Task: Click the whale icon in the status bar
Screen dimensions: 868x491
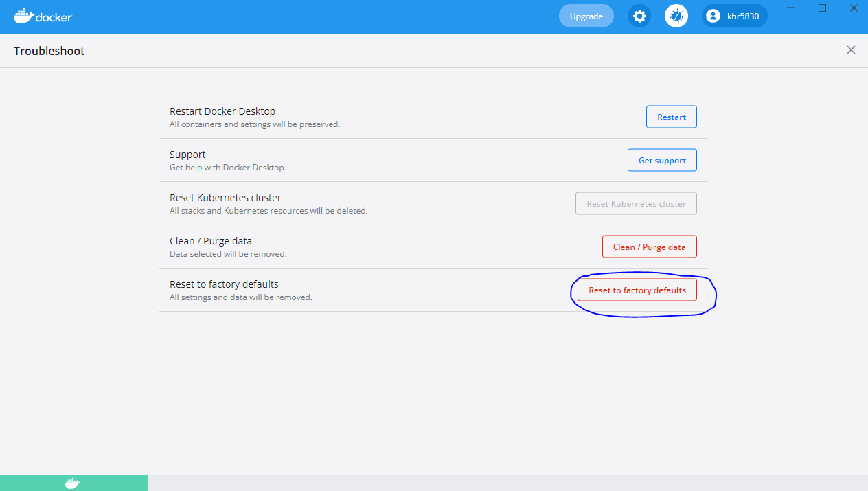Action: point(72,483)
